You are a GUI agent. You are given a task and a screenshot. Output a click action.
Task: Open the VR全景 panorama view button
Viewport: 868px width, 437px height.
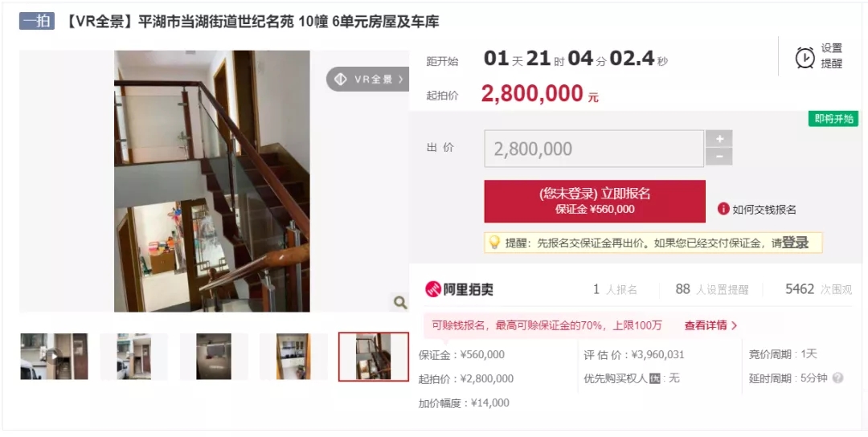pyautogui.click(x=369, y=79)
